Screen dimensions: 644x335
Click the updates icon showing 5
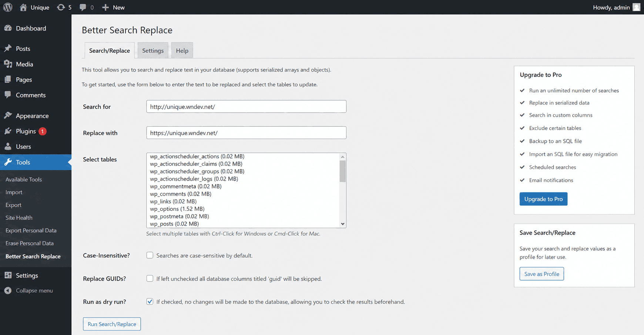click(x=61, y=7)
